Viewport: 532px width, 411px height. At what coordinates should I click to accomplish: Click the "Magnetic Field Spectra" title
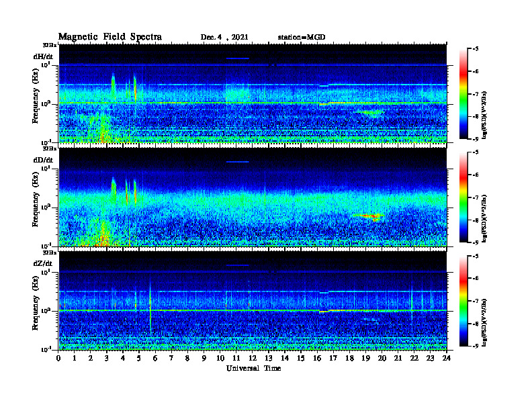coord(110,37)
